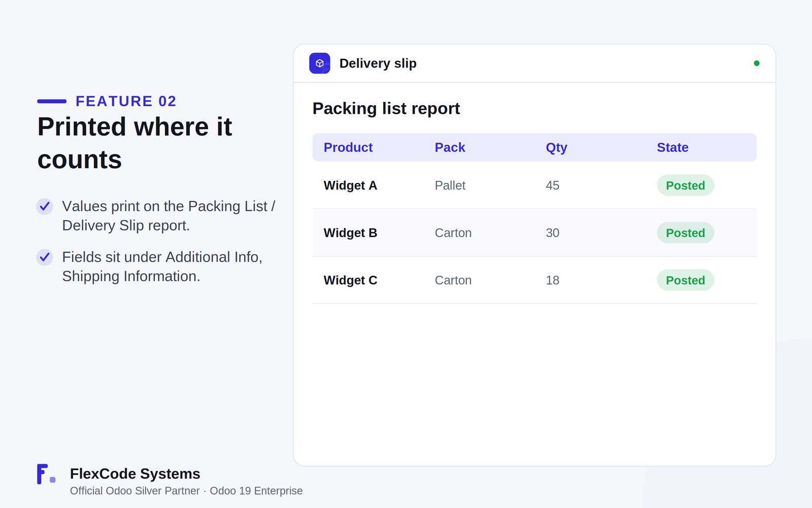Click Posted badge in Widget A row
This screenshot has height=508, width=812.
pyautogui.click(x=686, y=185)
